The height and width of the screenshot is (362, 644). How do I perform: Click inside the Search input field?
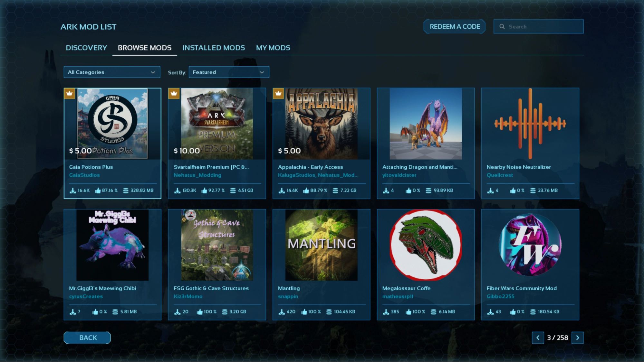(544, 27)
